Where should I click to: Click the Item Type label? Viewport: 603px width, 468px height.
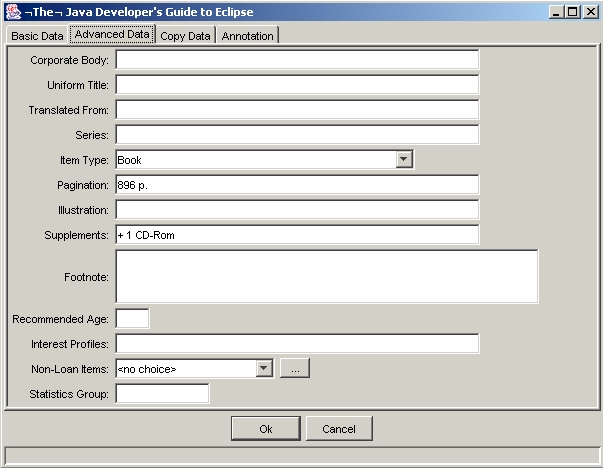tap(84, 160)
